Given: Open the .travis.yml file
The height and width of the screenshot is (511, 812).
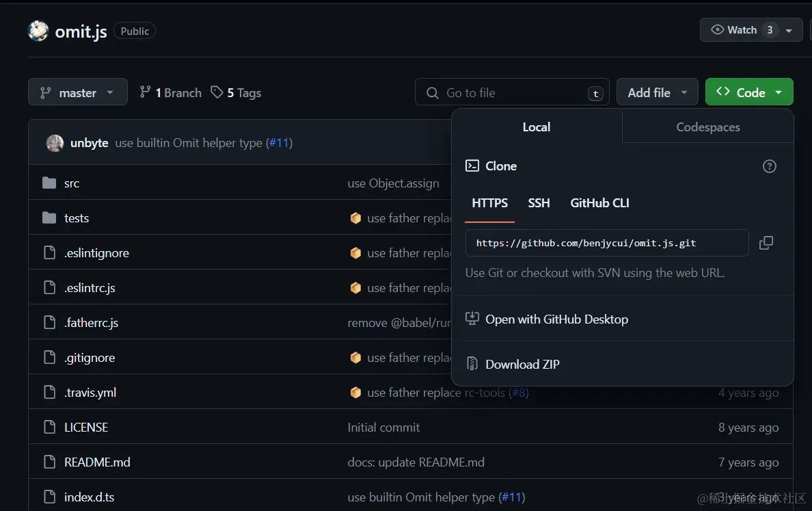Looking at the screenshot, I should tap(90, 393).
